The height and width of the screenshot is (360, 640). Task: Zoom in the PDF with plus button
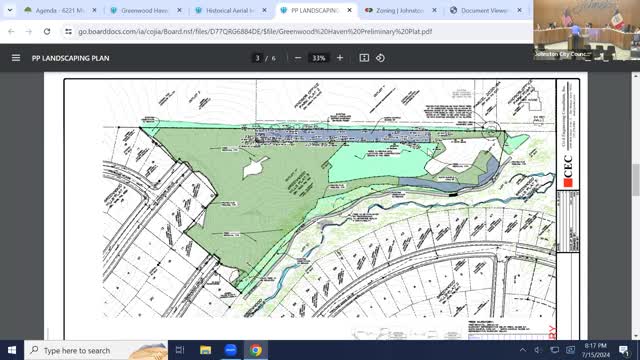coord(340,58)
